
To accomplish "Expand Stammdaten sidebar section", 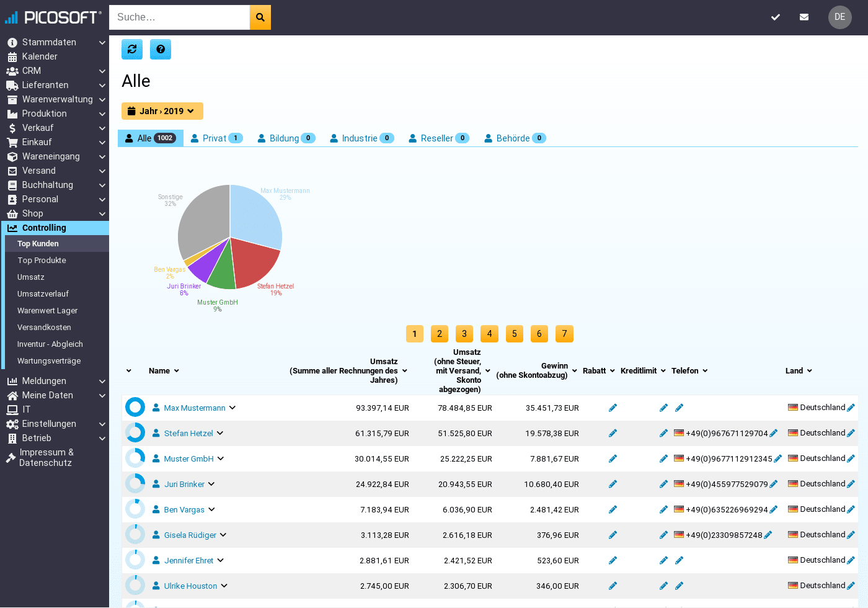I will (x=102, y=42).
